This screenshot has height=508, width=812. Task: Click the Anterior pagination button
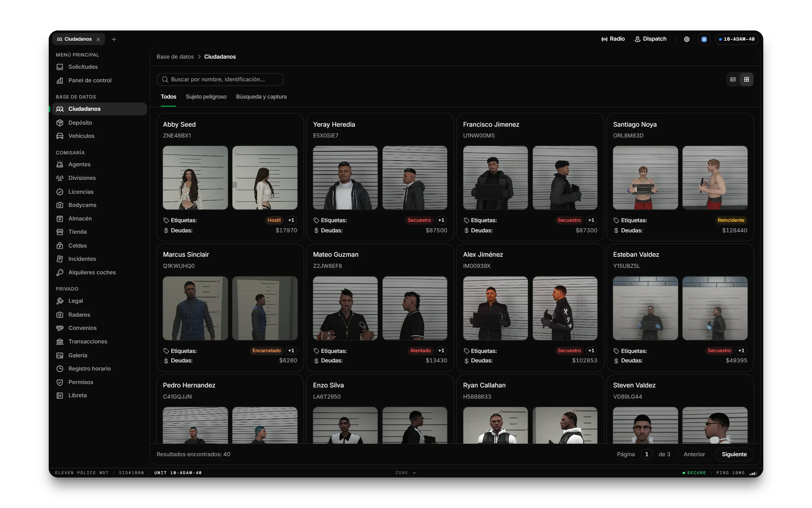(694, 454)
